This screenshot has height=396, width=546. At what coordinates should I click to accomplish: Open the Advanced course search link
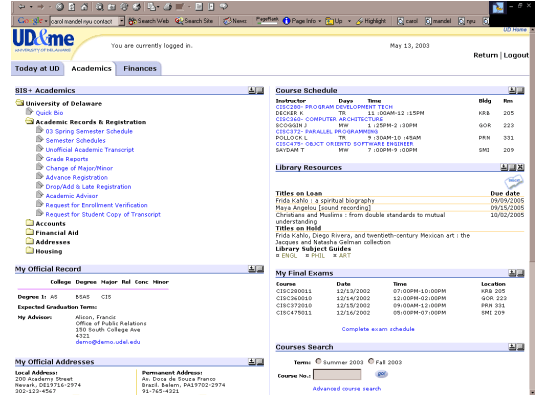(x=347, y=389)
